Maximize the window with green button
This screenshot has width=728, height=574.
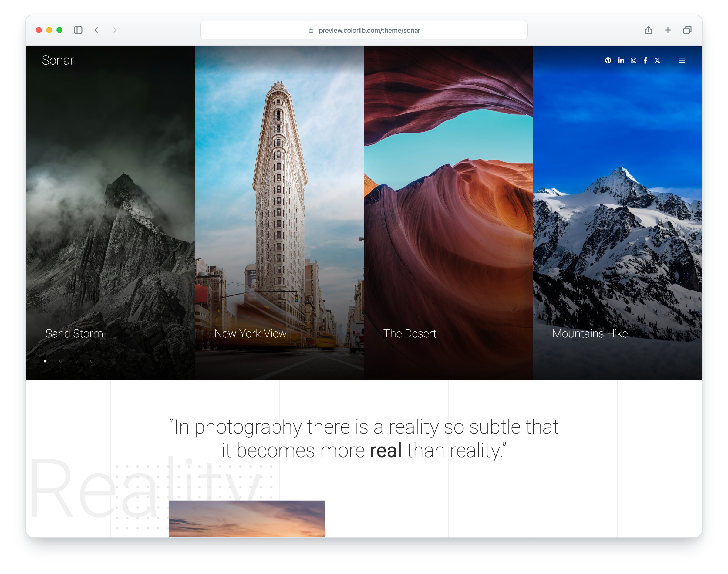pyautogui.click(x=59, y=30)
